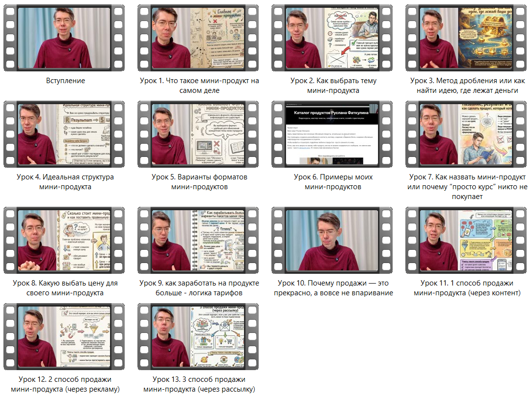Click the Урок 11 video thumbnail
This screenshot has width=532, height=397.
(x=466, y=240)
